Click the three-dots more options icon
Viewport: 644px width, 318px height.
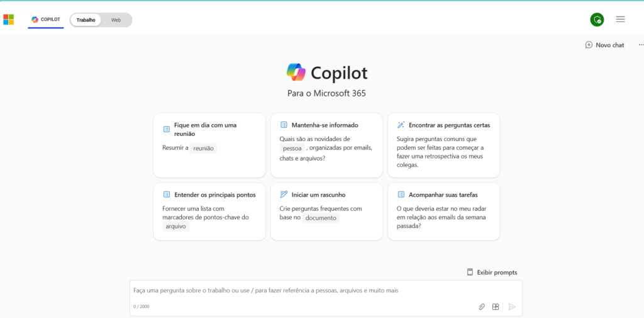[x=641, y=45]
